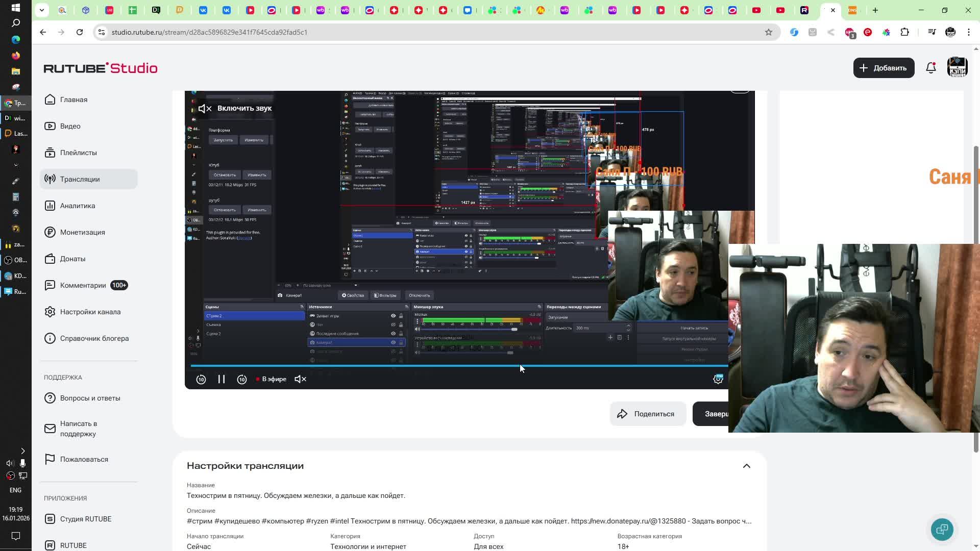The image size is (980, 551).
Task: Pause the live stream playback
Action: [222, 379]
